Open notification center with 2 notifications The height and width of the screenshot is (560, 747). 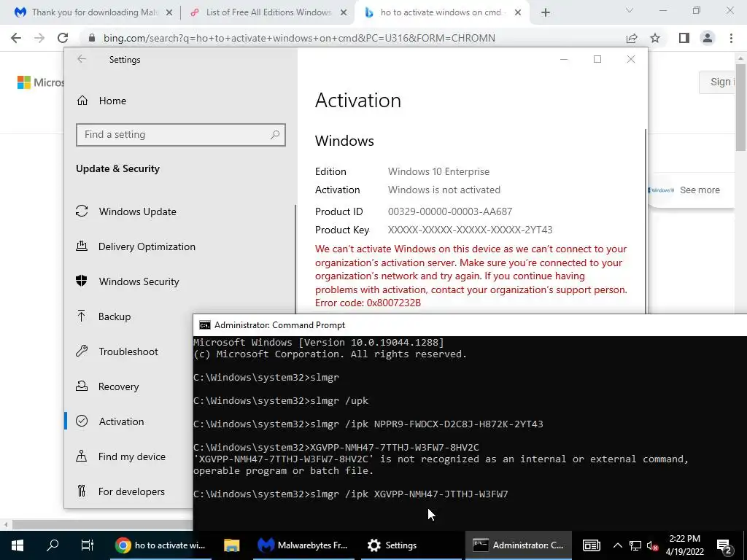[x=724, y=545]
